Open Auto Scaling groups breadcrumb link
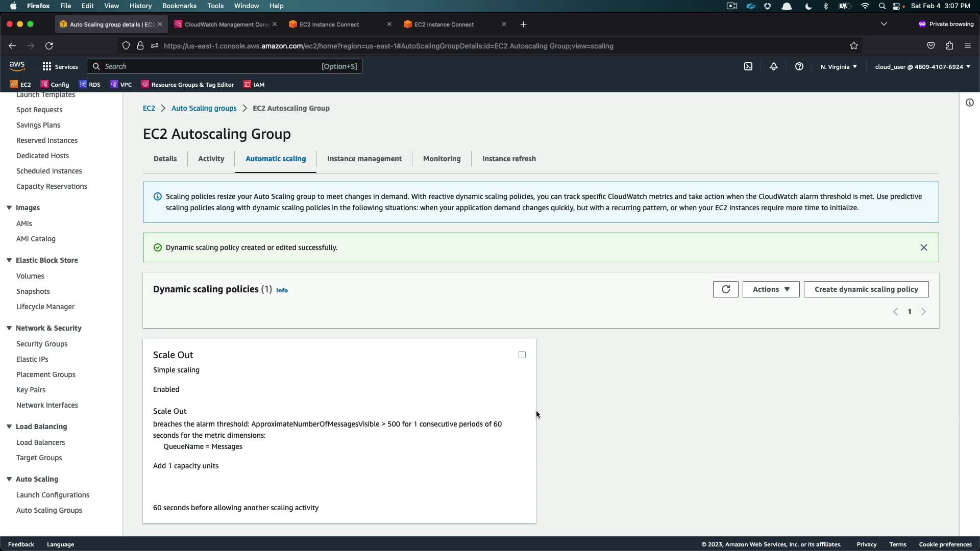 click(204, 108)
